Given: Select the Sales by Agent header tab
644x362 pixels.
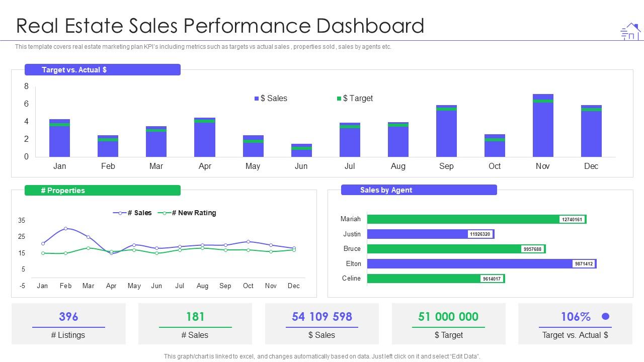Looking at the screenshot, I should pos(419,190).
